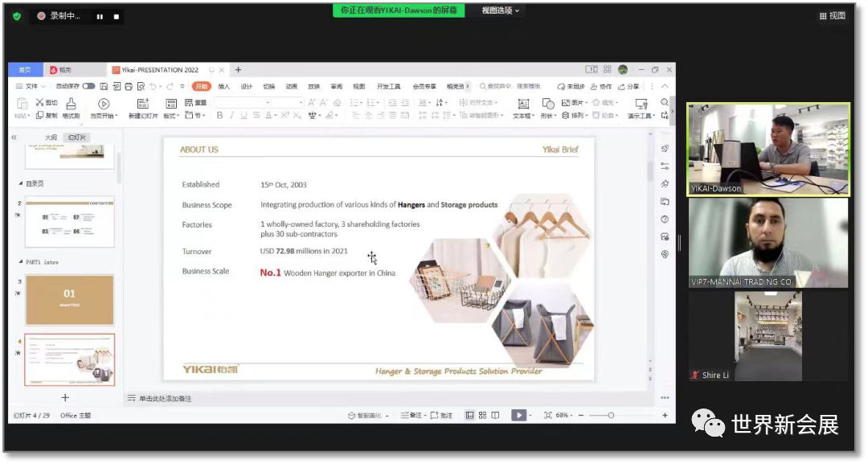Switch to slide sorter view icon
The image size is (868, 464).
[482, 415]
